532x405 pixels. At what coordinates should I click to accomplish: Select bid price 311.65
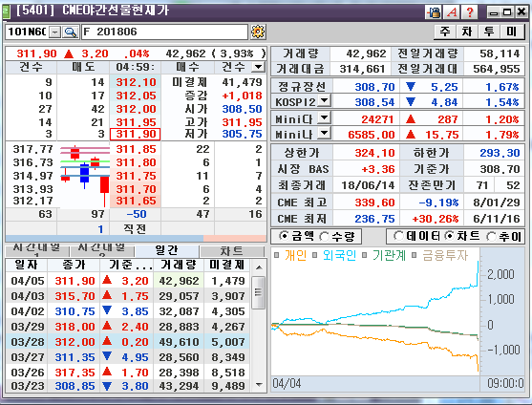136,201
